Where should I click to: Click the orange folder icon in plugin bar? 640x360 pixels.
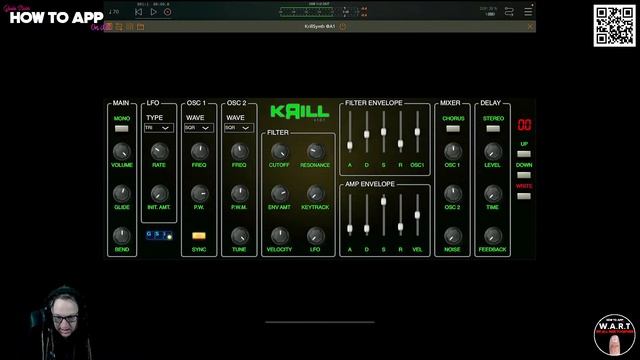140,27
